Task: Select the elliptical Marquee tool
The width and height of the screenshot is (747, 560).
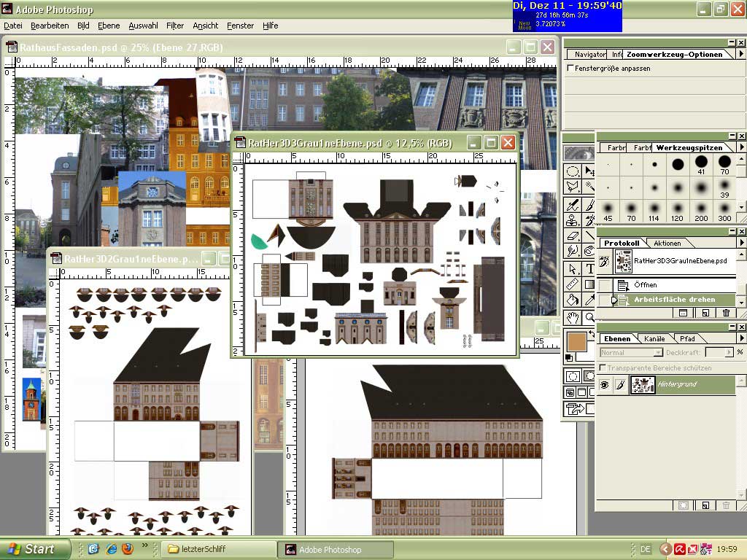Action: tap(572, 171)
